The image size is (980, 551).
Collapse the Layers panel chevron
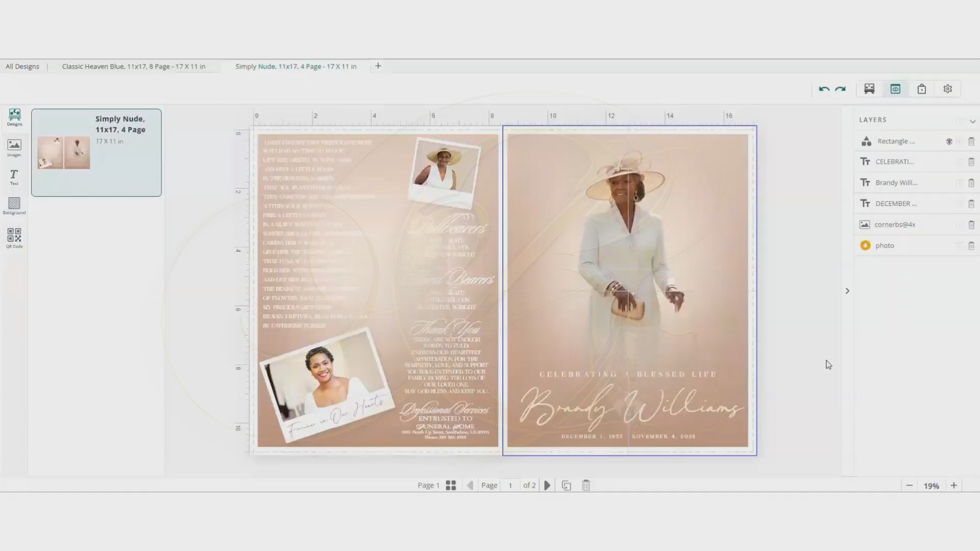pyautogui.click(x=972, y=121)
